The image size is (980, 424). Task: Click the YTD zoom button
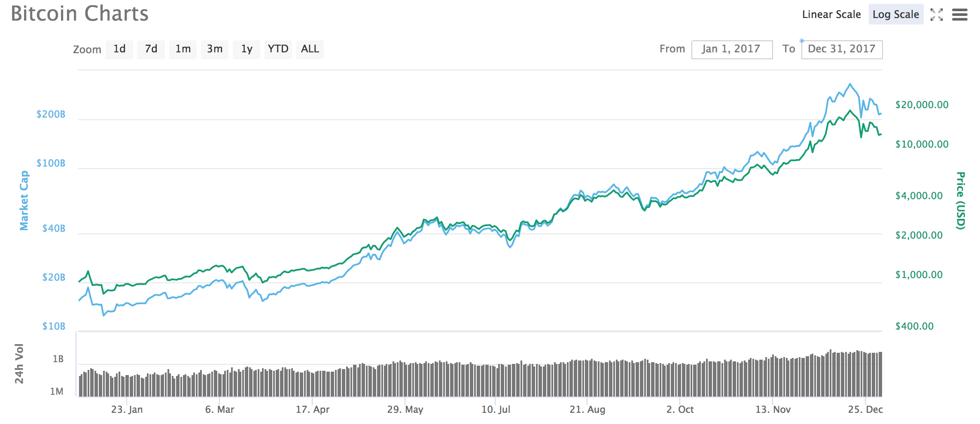[x=278, y=49]
